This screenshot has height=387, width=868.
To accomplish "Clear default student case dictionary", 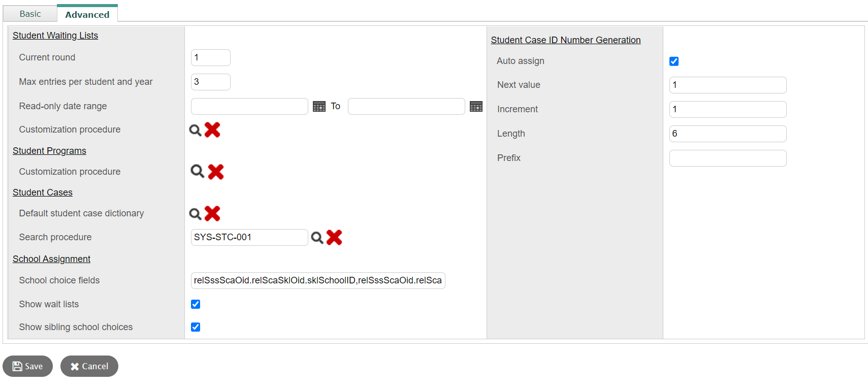I will click(x=212, y=214).
